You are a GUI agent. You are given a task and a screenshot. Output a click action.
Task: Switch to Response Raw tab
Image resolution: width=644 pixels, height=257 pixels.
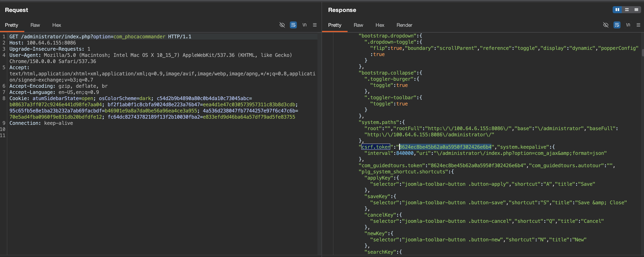358,25
